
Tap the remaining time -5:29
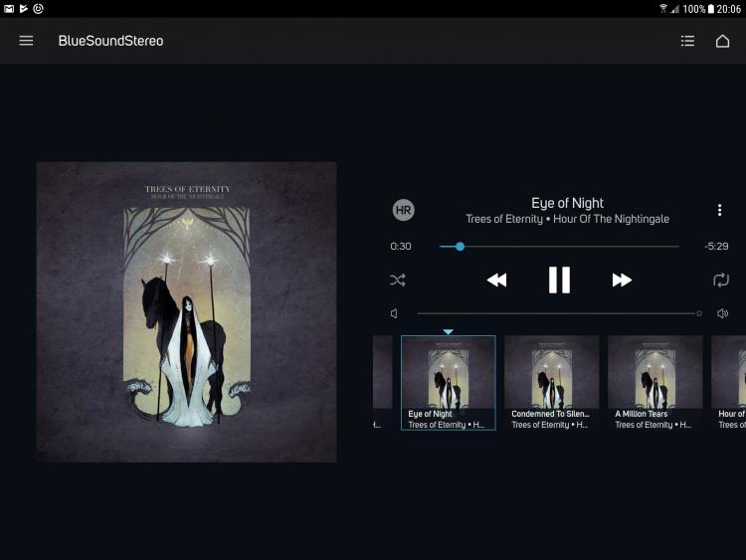click(716, 247)
